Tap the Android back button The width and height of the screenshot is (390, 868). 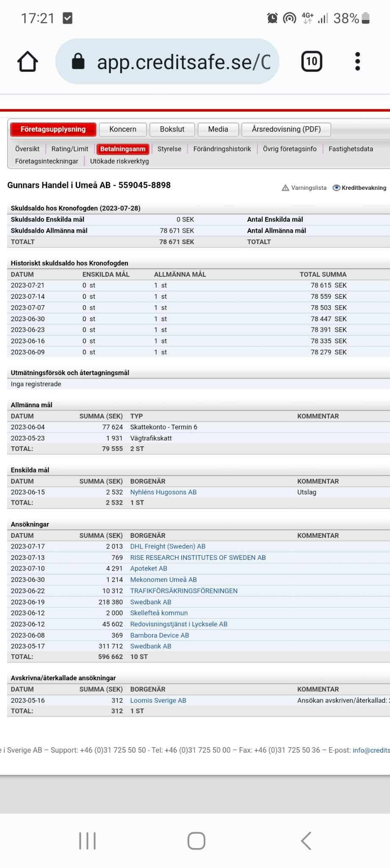click(x=306, y=841)
